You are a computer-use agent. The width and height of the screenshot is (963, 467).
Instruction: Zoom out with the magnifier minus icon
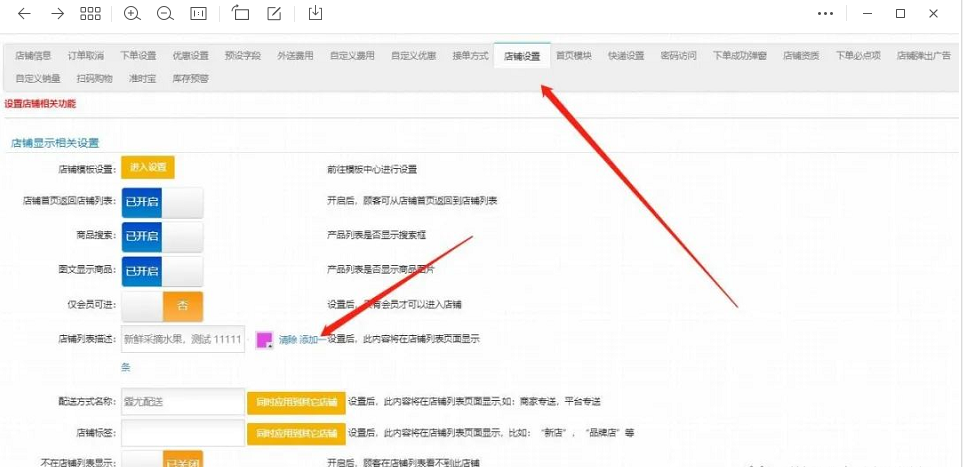[x=165, y=14]
